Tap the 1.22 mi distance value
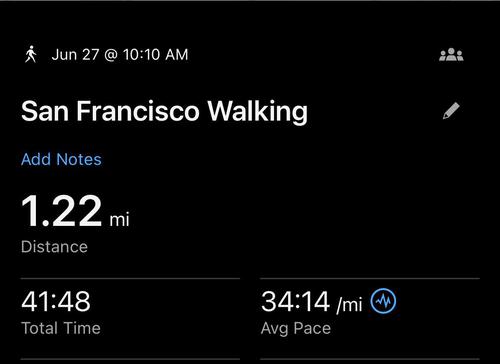This screenshot has width=500, height=364. (x=75, y=211)
